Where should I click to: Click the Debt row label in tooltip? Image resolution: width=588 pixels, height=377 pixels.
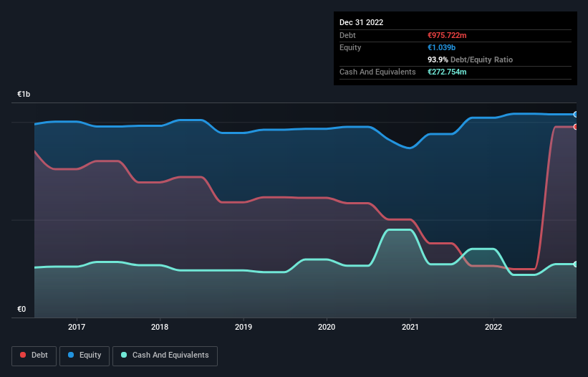(x=347, y=35)
